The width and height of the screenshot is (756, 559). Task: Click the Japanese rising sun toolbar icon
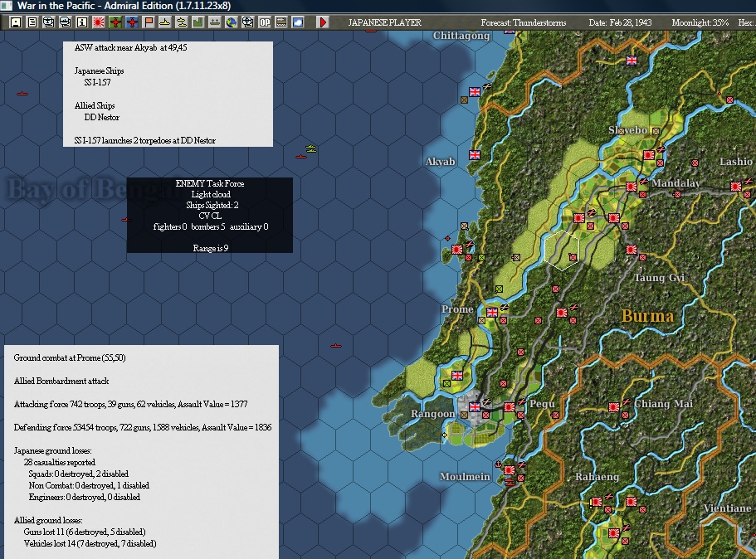pyautogui.click(x=99, y=22)
